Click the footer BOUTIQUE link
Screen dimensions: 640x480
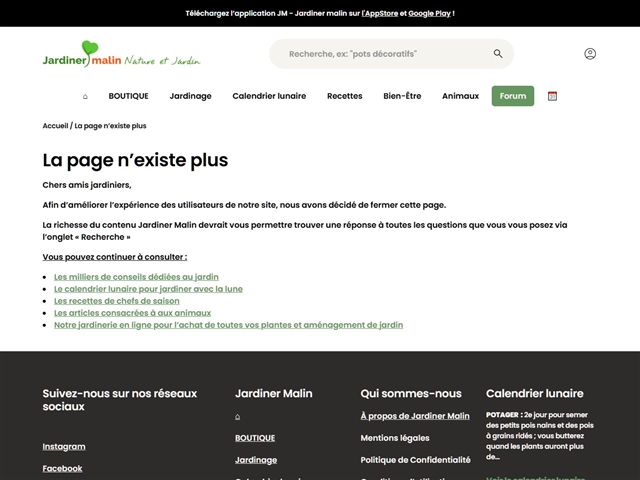click(x=255, y=438)
